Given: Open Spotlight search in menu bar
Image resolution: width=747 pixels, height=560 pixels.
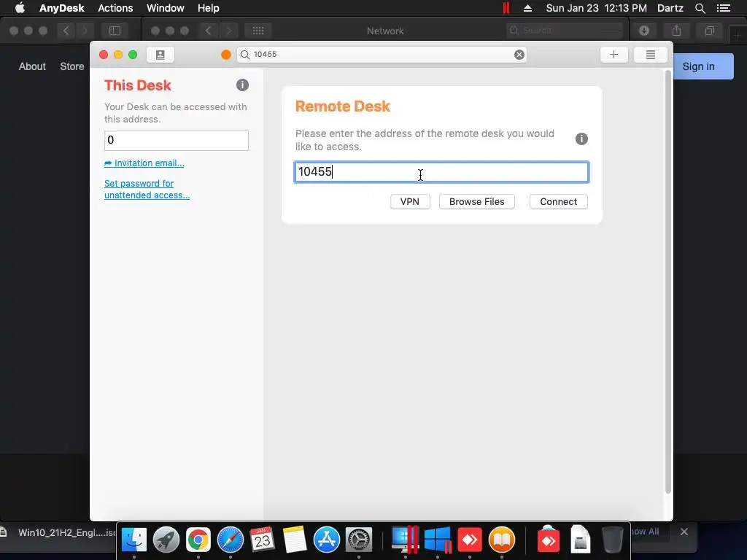Looking at the screenshot, I should pyautogui.click(x=700, y=8).
